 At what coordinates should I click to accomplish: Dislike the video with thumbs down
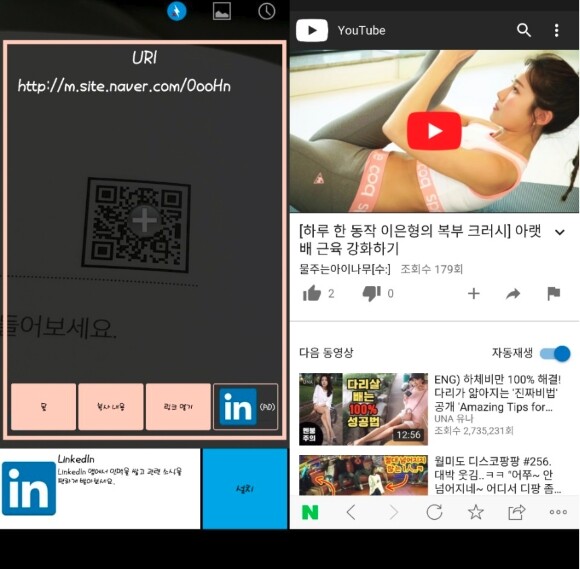(x=371, y=294)
